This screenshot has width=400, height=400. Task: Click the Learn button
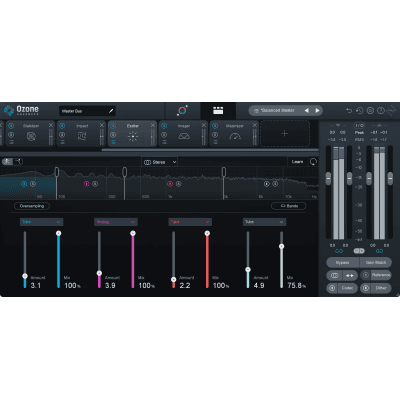click(x=298, y=162)
